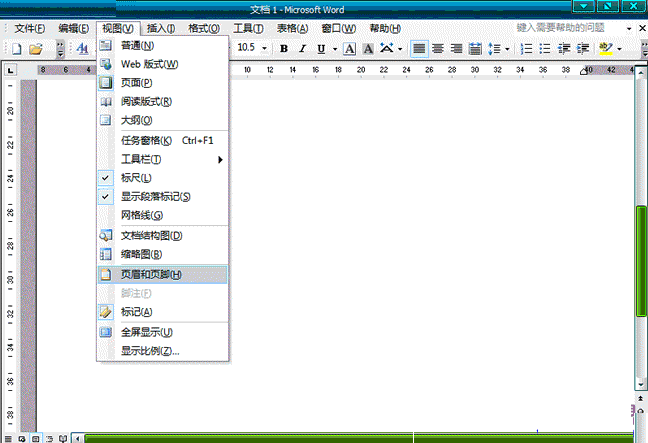Image resolution: width=648 pixels, height=443 pixels.
Task: Select distributed alignment icon
Action: (x=475, y=49)
